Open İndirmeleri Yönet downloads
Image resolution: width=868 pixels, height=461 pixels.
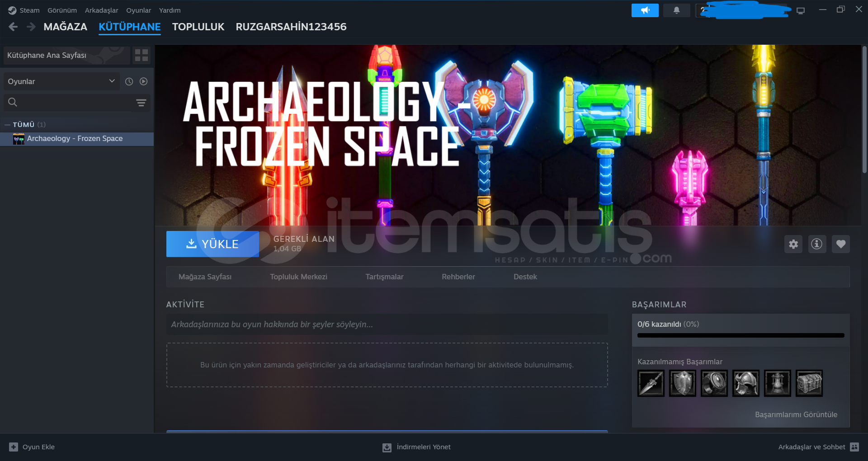point(416,447)
